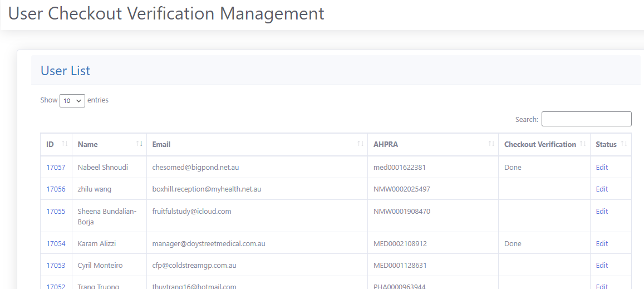This screenshot has height=289, width=644.
Task: Click the User List panel heading
Action: (65, 71)
